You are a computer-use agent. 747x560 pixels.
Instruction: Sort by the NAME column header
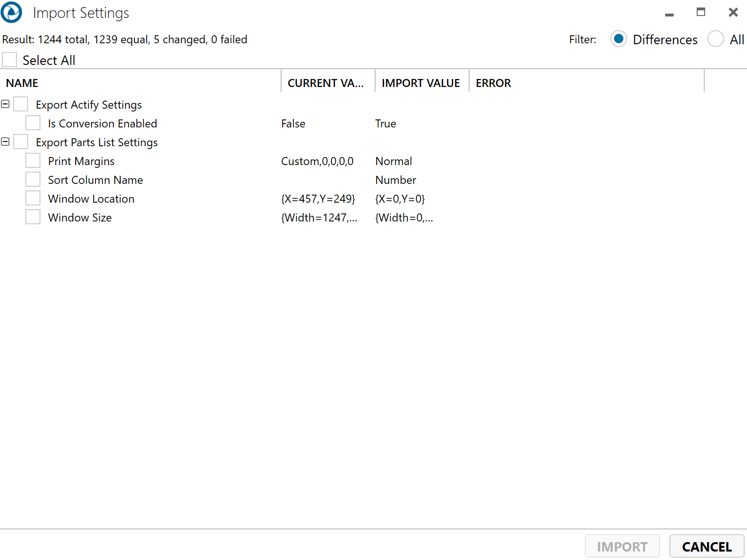pyautogui.click(x=22, y=83)
